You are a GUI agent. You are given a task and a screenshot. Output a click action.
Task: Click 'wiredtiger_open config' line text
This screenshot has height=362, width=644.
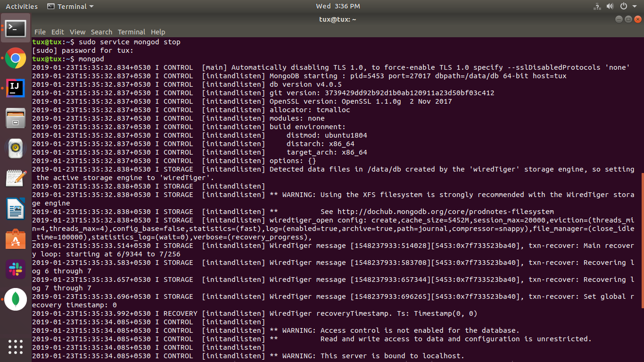click(333, 229)
